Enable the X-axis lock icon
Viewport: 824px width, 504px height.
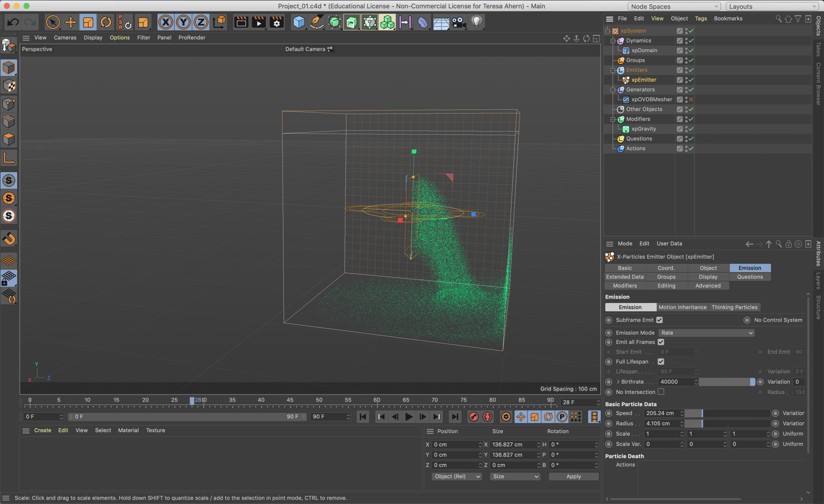click(166, 22)
